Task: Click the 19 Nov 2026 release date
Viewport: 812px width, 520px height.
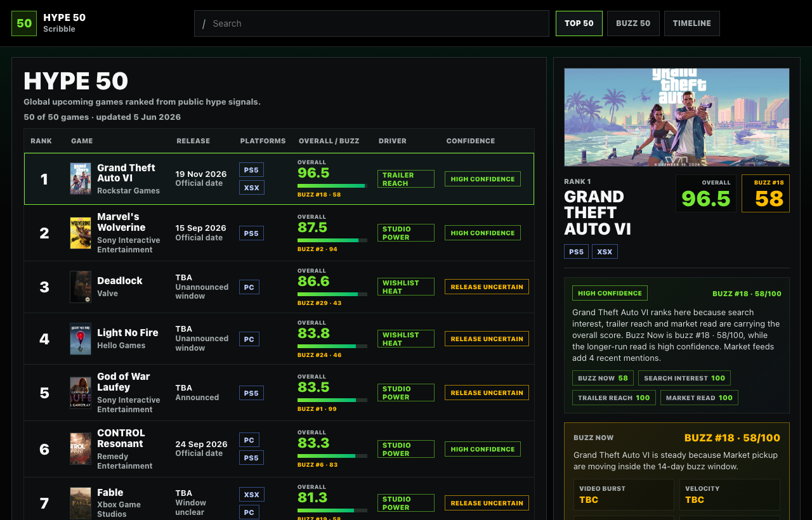Action: click(201, 174)
